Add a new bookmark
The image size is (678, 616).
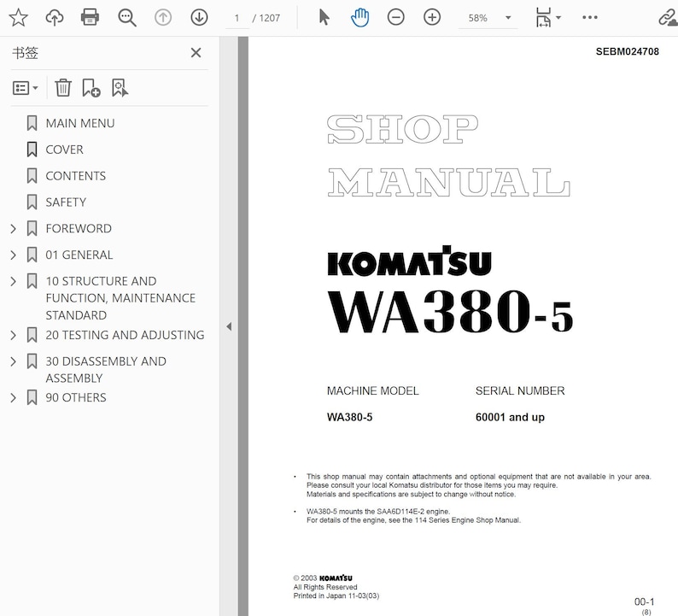[91, 88]
